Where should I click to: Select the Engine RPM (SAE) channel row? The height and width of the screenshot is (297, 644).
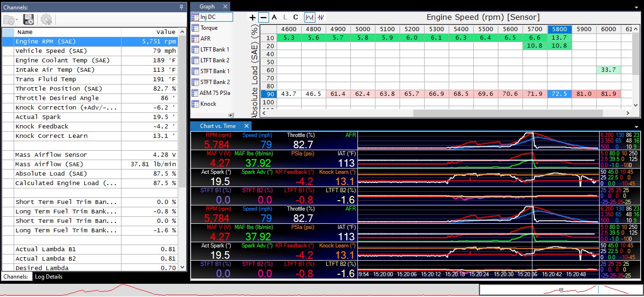90,42
